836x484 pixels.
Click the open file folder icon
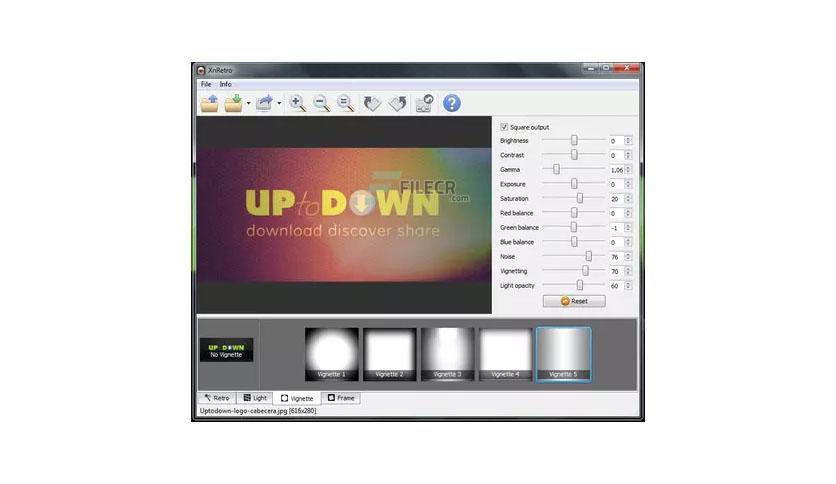pos(210,103)
